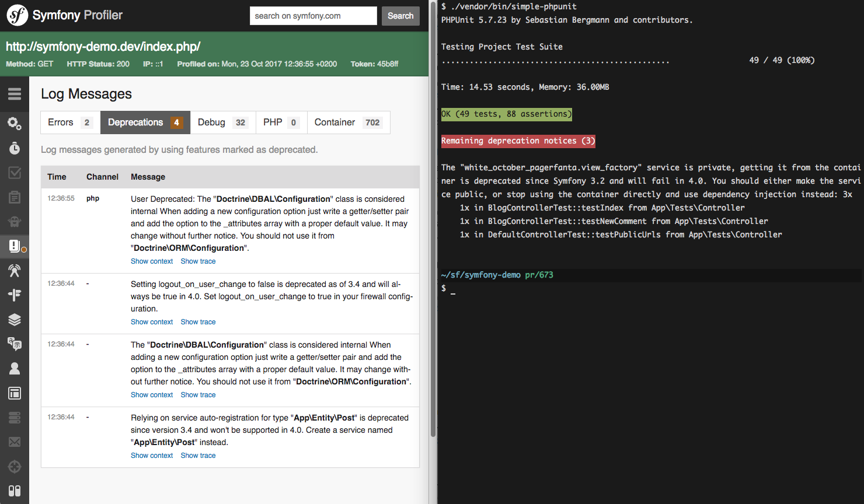Show trace for the logout_on_user_change message

point(198,322)
